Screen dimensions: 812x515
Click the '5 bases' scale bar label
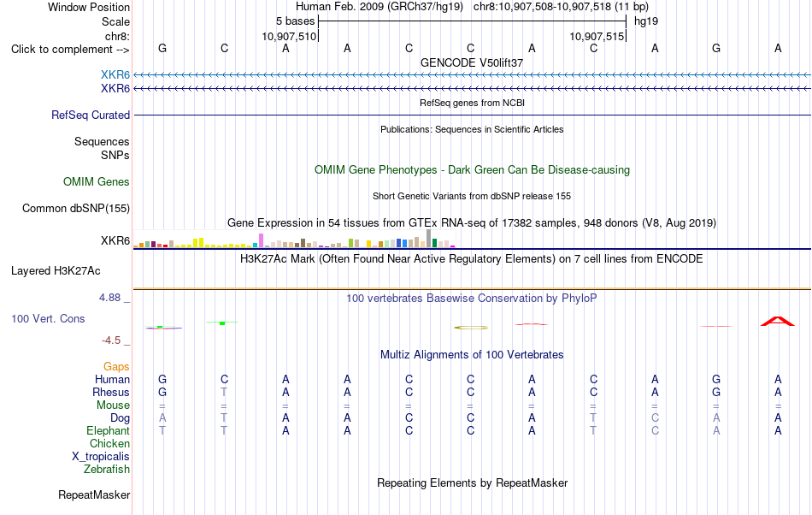(295, 21)
